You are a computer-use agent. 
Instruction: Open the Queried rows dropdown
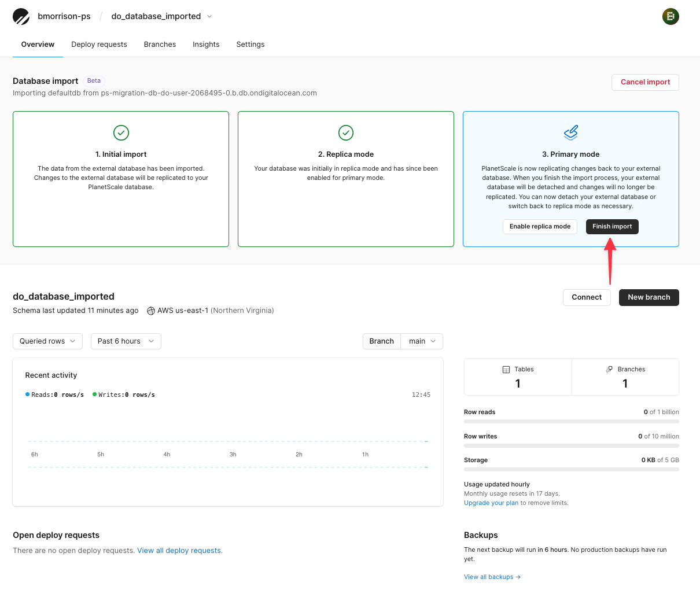tap(47, 341)
